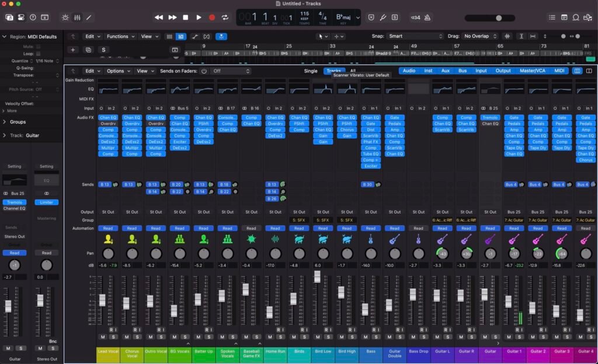The height and width of the screenshot is (364, 598).
Task: Mute the Lead Vocal channel strip
Action: (x=103, y=337)
